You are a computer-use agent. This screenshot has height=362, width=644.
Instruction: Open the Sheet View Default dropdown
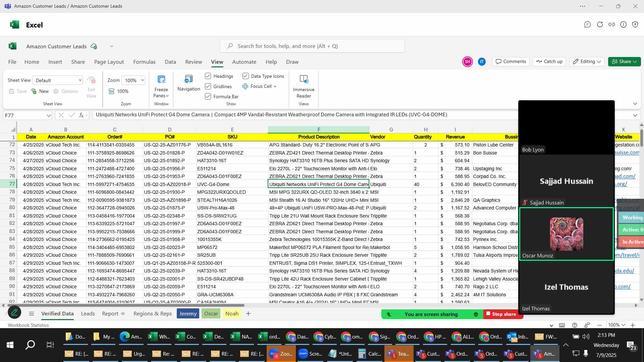(58, 80)
